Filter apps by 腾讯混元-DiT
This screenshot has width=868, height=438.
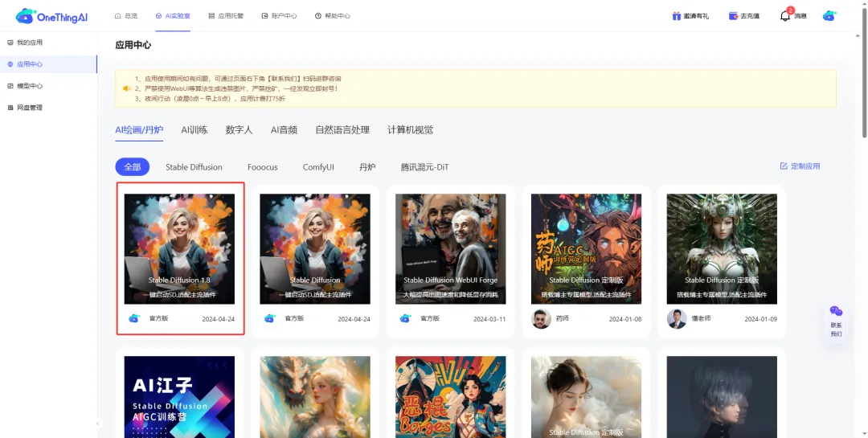coord(424,166)
